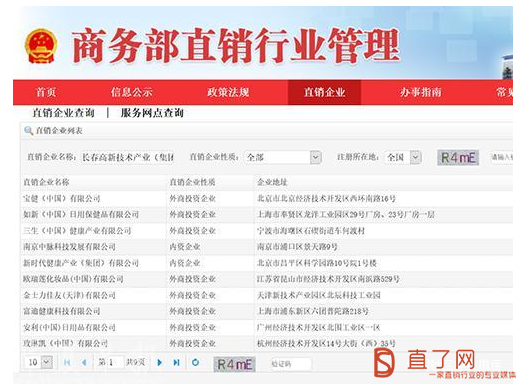The height and width of the screenshot is (384, 520).
Task: Go to the previous page of results
Action: coord(84,362)
